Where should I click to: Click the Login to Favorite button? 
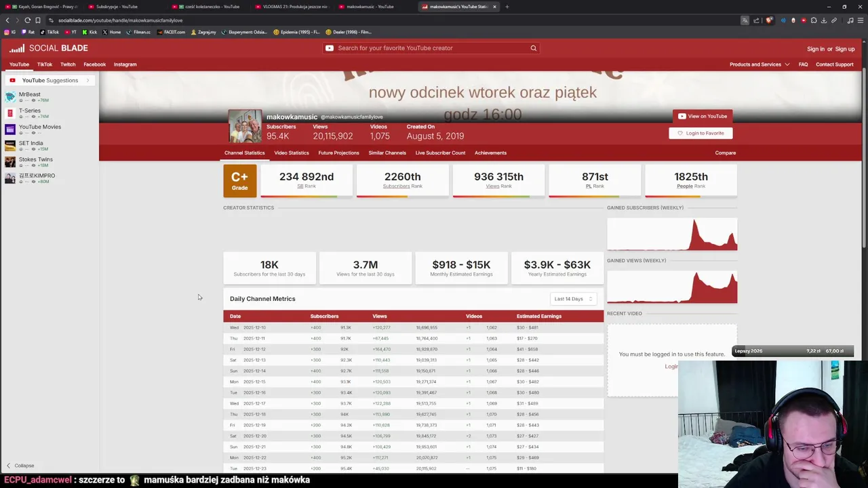pyautogui.click(x=701, y=133)
